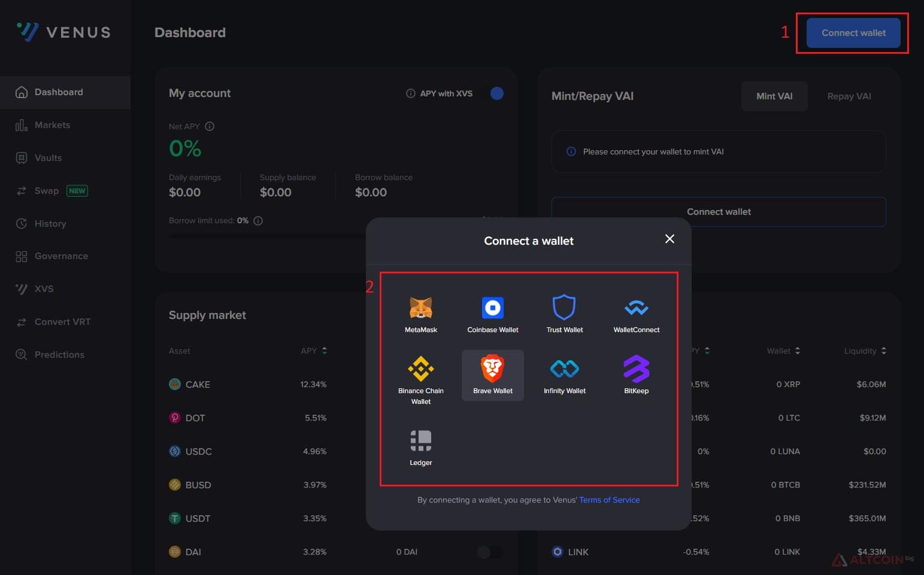This screenshot has height=575, width=924.
Task: Select Ledger hardware wallet icon
Action: [x=421, y=440]
